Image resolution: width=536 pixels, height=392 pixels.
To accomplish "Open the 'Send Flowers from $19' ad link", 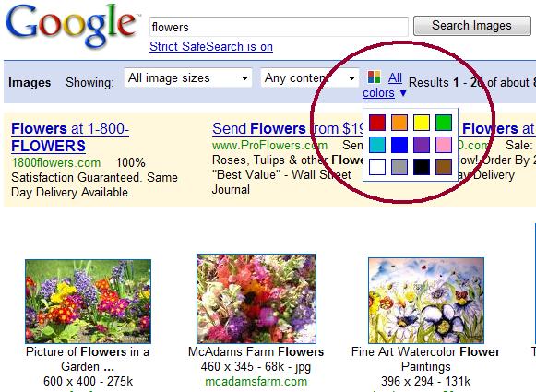I will (x=287, y=129).
